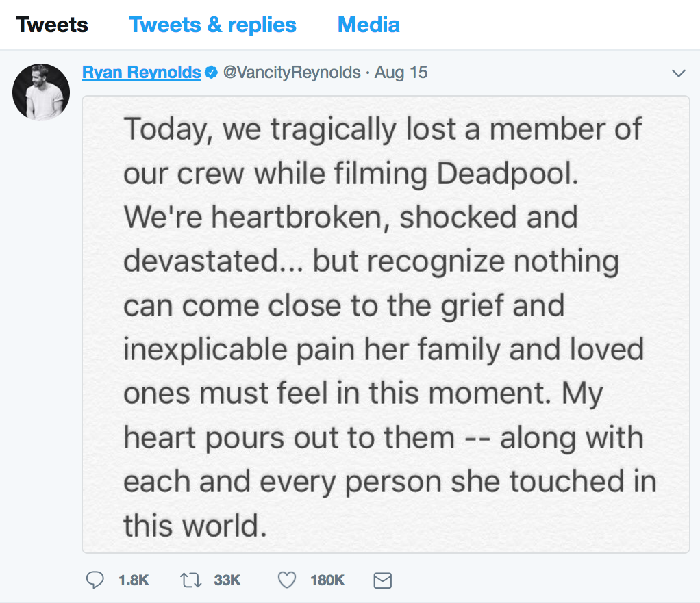Open the Aug 15 timestamp link
Image resolution: width=700 pixels, height=603 pixels.
click(401, 73)
